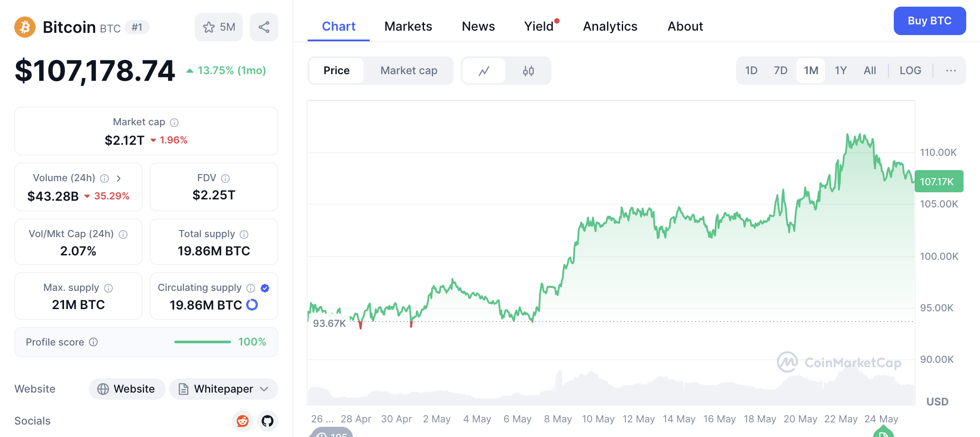Open the Reddit social link

(x=243, y=421)
